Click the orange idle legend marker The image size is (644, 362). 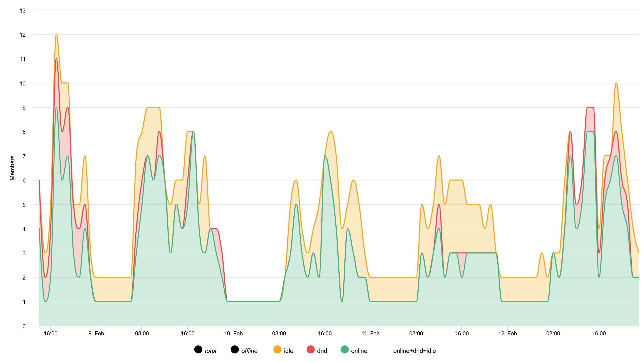pos(277,349)
